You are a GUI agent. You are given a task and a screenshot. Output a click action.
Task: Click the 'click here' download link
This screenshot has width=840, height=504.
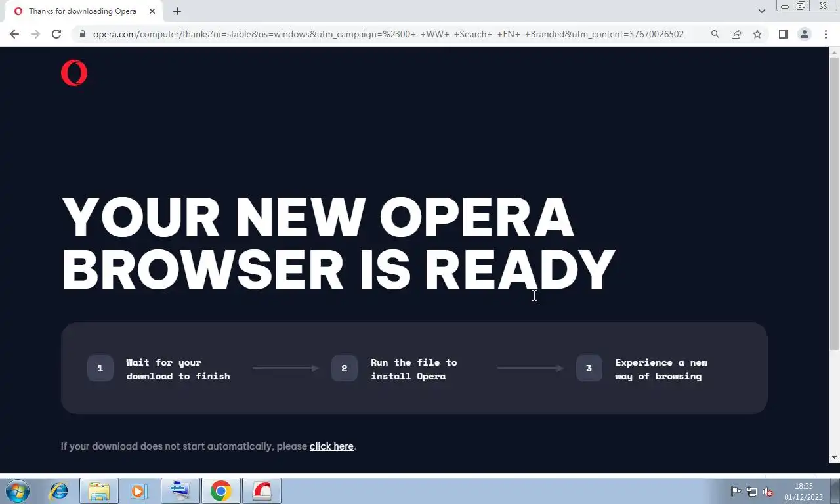331,446
